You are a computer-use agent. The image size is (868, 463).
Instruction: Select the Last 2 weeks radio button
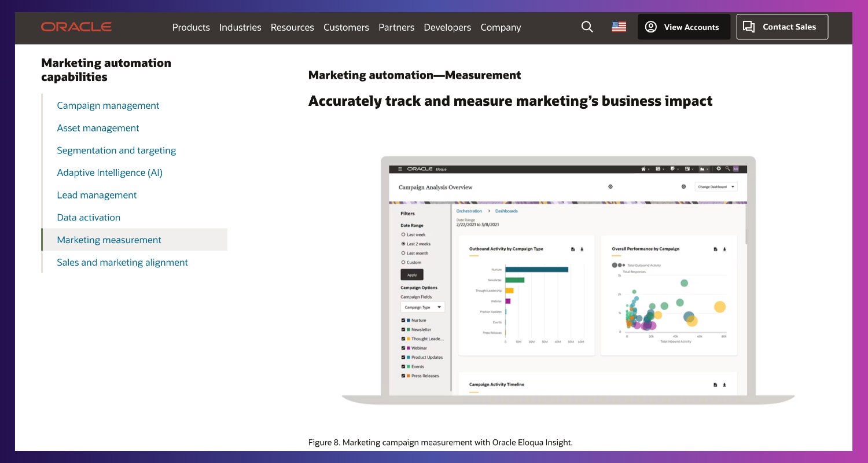coord(403,244)
